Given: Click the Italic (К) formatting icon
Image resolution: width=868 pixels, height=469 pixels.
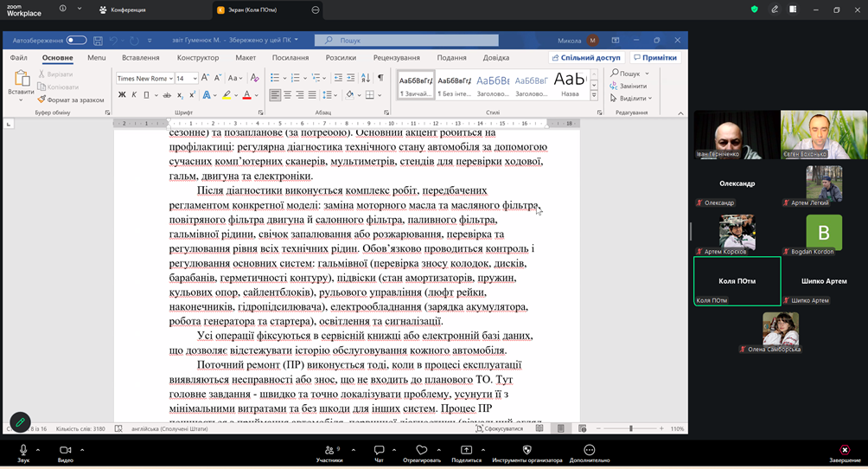Looking at the screenshot, I should click(x=134, y=95).
